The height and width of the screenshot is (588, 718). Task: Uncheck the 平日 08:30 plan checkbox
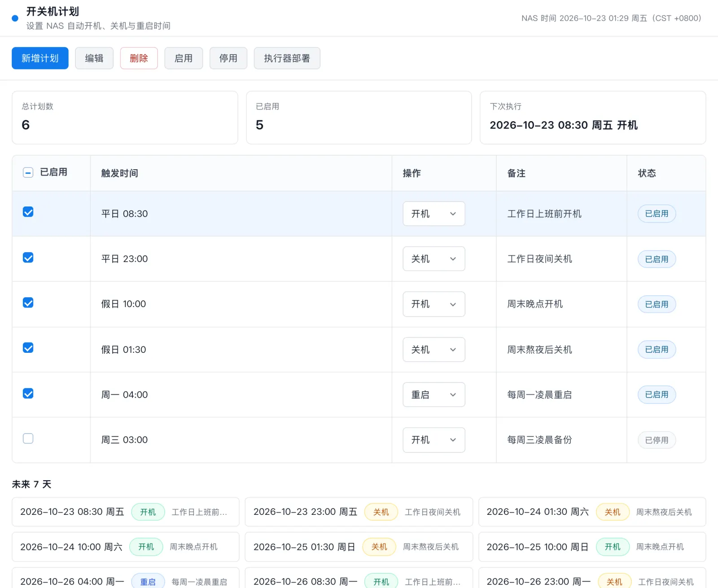tap(28, 212)
